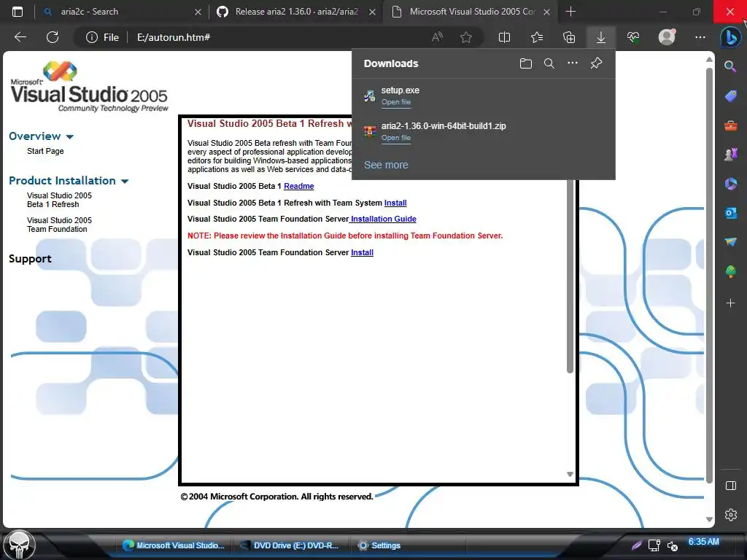Click Install for Team Foundation Server
Screen dimensions: 747x560
coord(362,252)
